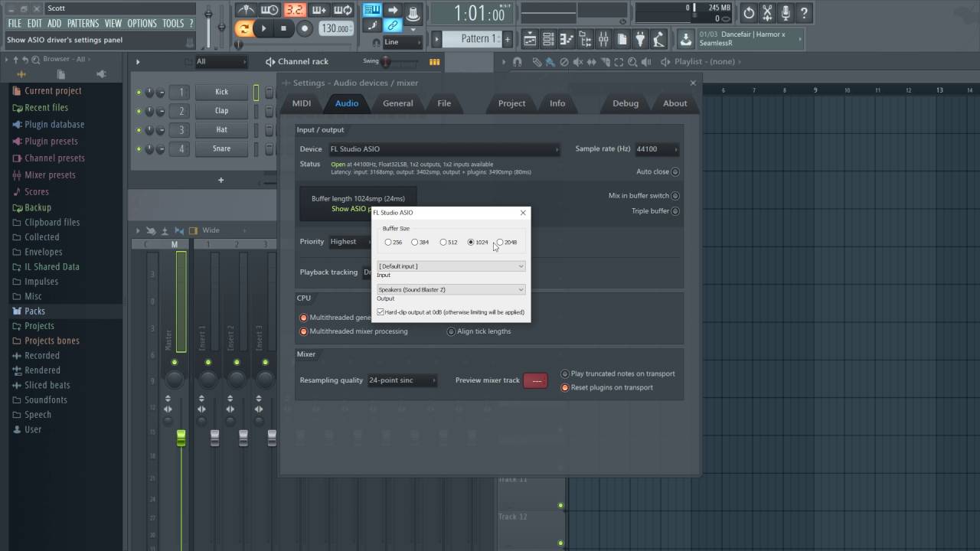This screenshot has width=980, height=551.
Task: Open the playlist view icon
Action: click(530, 39)
